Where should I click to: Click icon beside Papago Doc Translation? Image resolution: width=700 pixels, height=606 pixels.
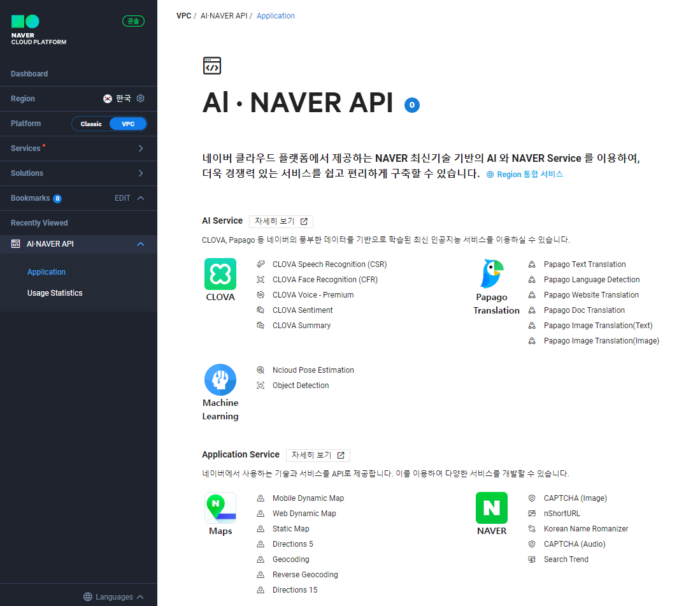(x=532, y=310)
